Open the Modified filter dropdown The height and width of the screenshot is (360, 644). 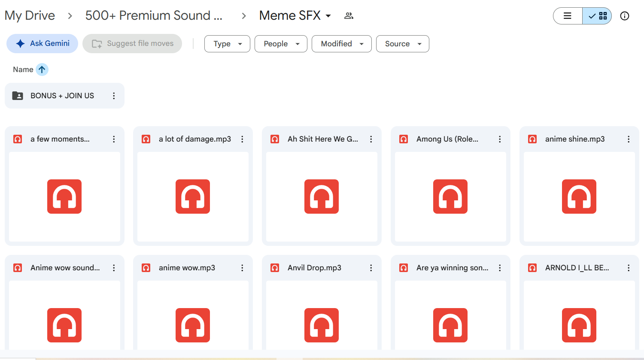pos(342,44)
